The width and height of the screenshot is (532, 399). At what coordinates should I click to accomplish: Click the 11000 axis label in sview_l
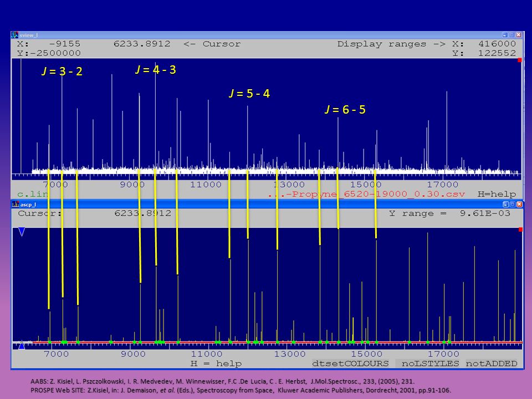206,185
